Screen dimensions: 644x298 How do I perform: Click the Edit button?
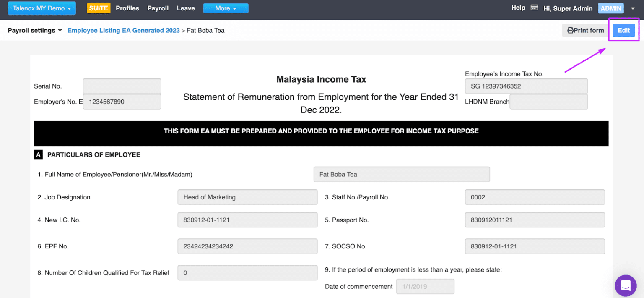(x=623, y=30)
